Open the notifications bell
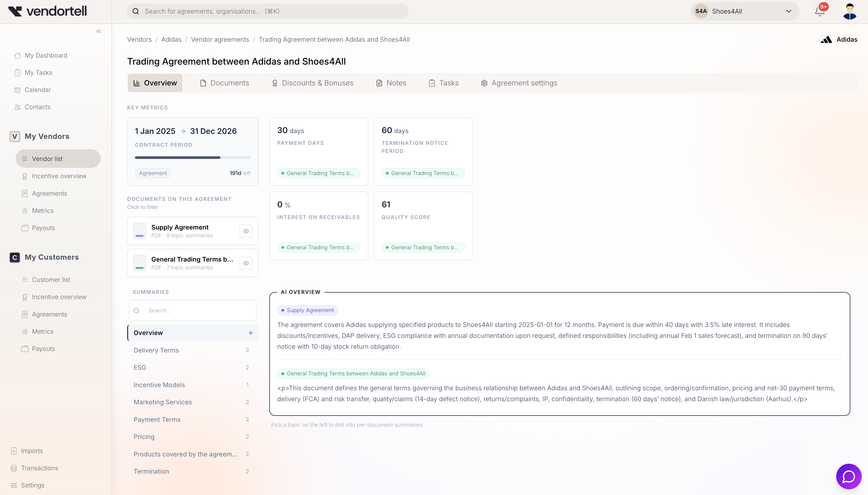The height and width of the screenshot is (495, 868). [x=820, y=11]
